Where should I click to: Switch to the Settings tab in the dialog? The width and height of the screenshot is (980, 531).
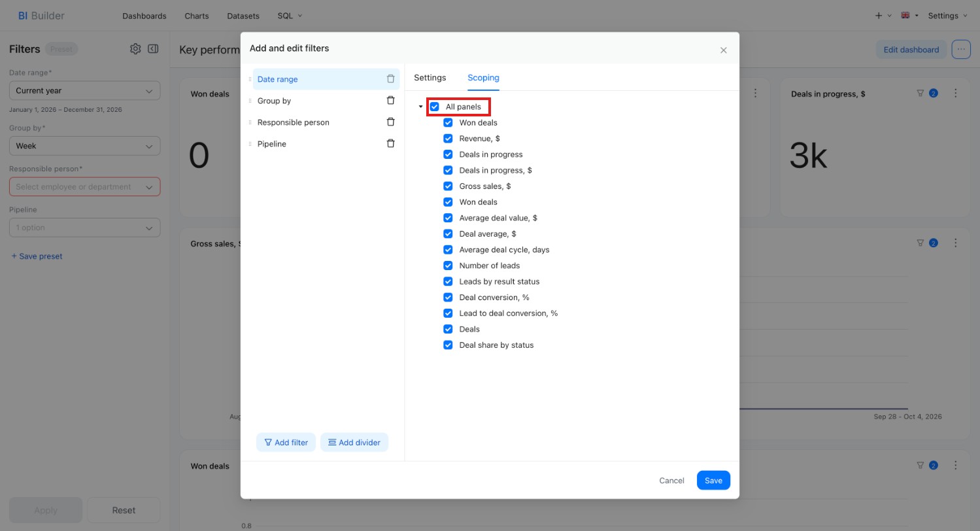pos(430,78)
